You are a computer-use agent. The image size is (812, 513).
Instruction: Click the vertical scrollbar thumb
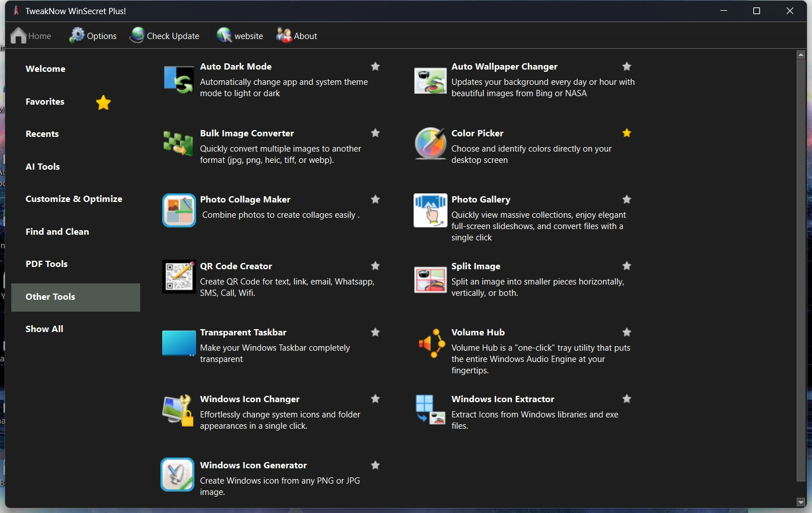click(x=801, y=270)
